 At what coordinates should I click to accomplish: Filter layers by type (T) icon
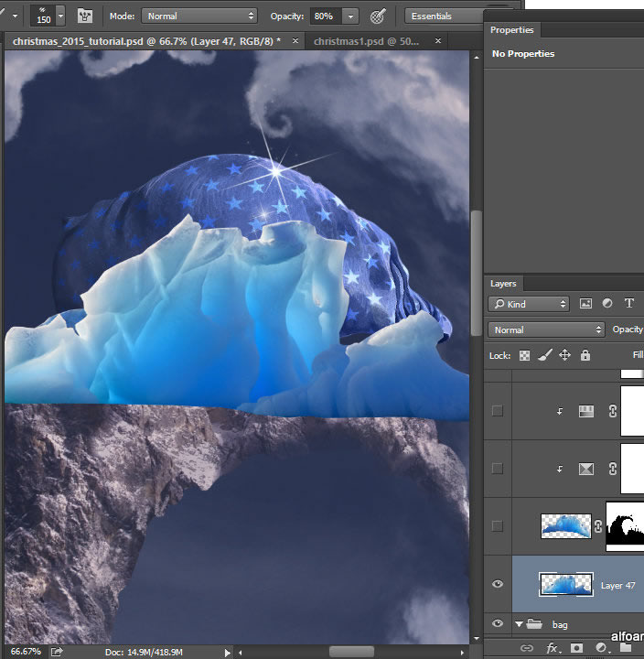(629, 304)
